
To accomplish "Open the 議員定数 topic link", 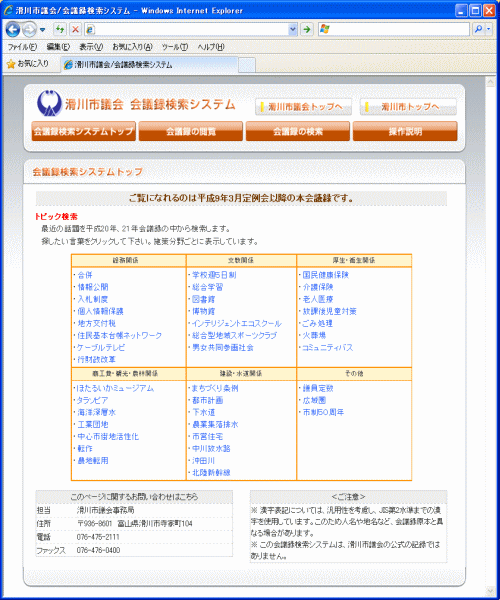I will point(318,388).
